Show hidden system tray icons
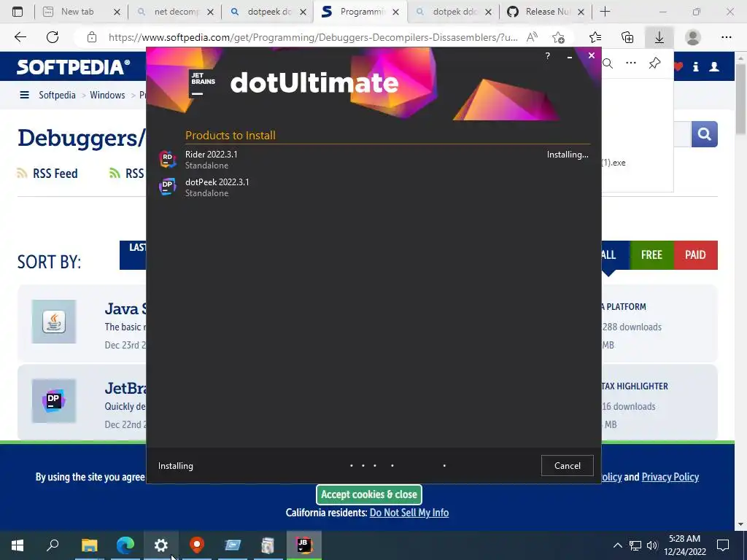The image size is (747, 560). 617,545
